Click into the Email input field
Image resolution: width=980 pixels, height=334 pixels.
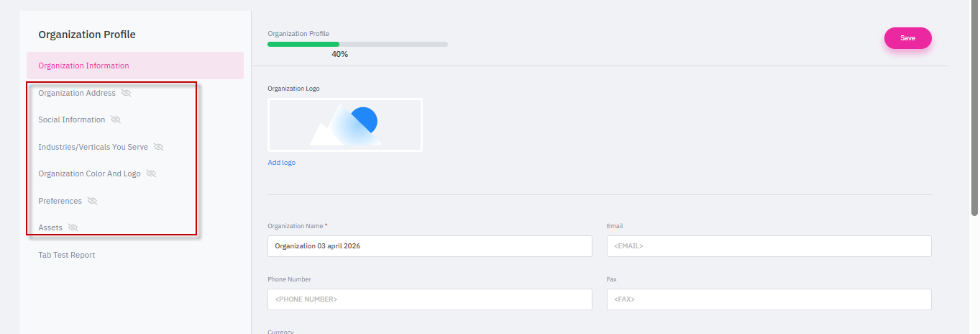pyautogui.click(x=769, y=246)
